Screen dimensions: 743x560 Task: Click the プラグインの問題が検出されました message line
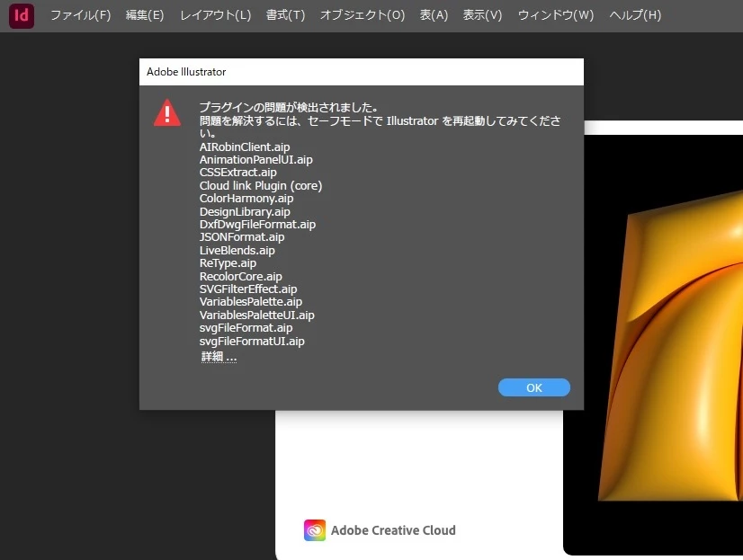pyautogui.click(x=289, y=108)
